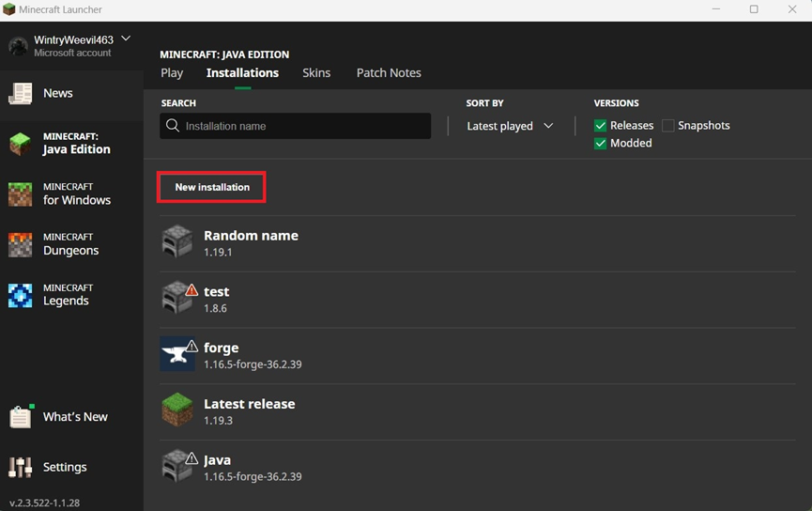Click the warning triangle on Java installation
The image size is (812, 511).
click(x=192, y=458)
